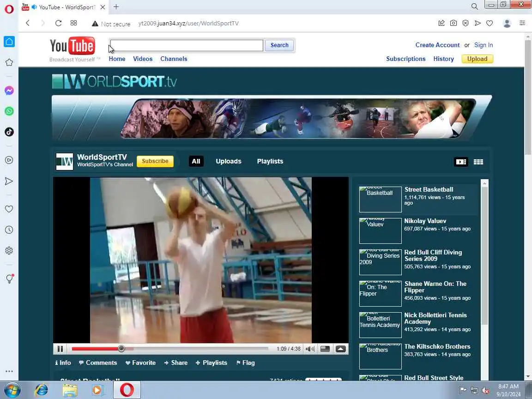Open Opera bookmarks star icon in sidebar
This screenshot has width=532, height=399.
[9, 62]
